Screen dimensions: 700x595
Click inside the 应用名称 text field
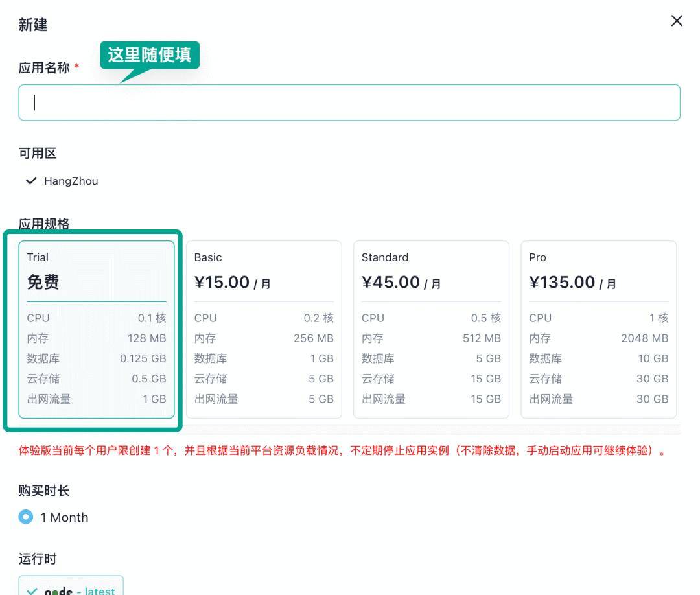point(350,102)
